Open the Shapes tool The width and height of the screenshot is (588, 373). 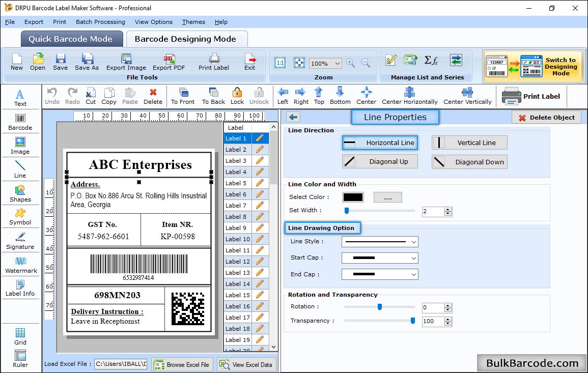20,193
